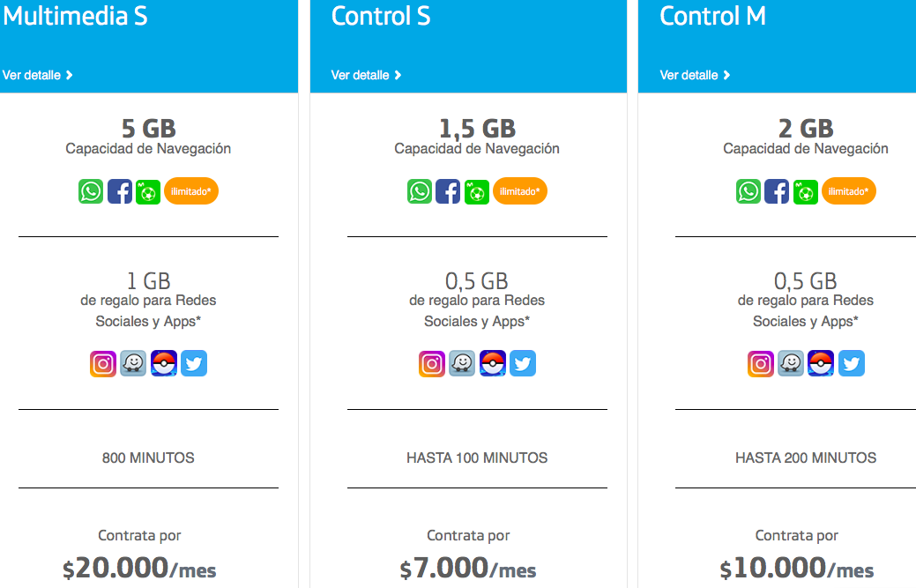Screen dimensions: 916x588
Task: Click Pokémon Go icon in Control M plan
Action: [x=821, y=363]
